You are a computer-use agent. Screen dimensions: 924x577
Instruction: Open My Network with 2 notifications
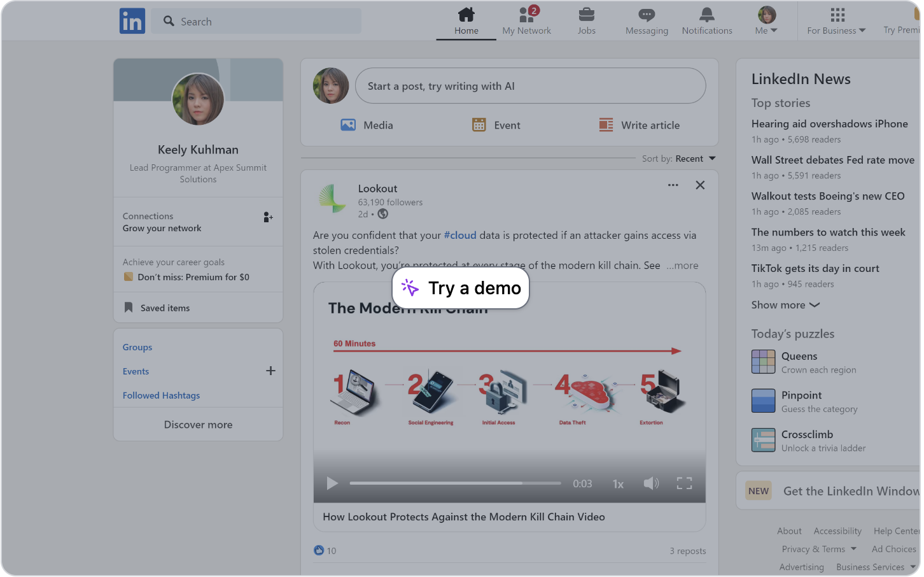526,21
